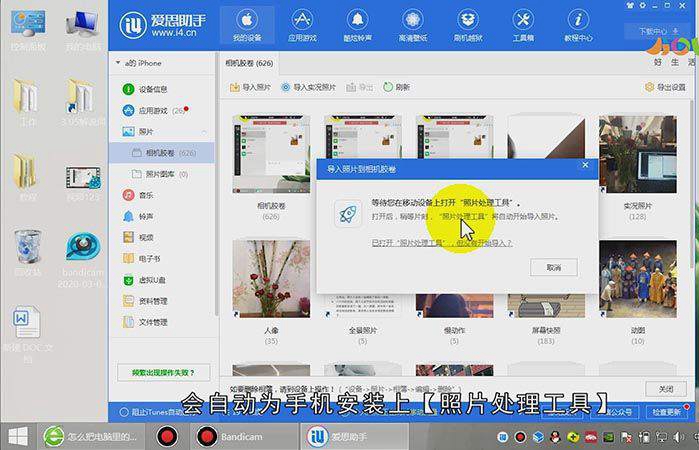Select 照片图库 (0) in sidebar
Screen dimensions: 699x450
tap(161, 174)
